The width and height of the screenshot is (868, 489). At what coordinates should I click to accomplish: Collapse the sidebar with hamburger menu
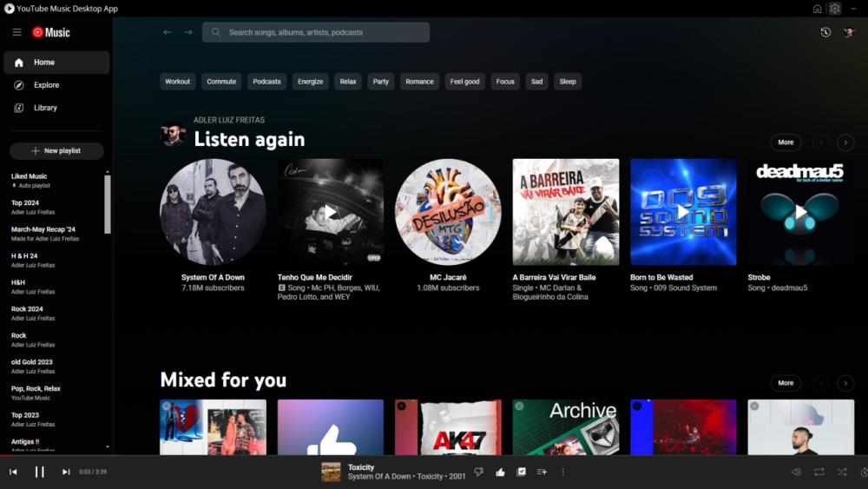(x=16, y=32)
